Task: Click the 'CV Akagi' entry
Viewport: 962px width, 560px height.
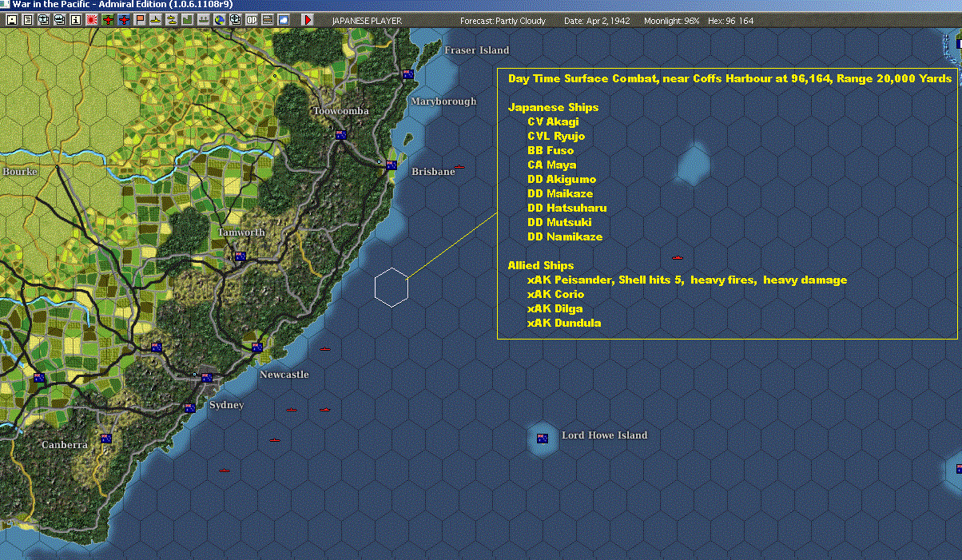Action: pyautogui.click(x=553, y=121)
